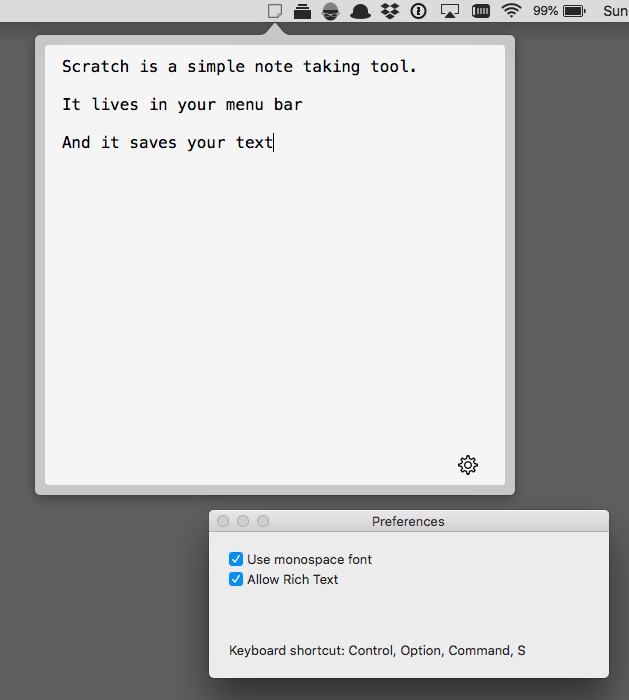Open the bowler hat menu bar icon
Viewport: 629px width, 700px height.
tap(360, 12)
